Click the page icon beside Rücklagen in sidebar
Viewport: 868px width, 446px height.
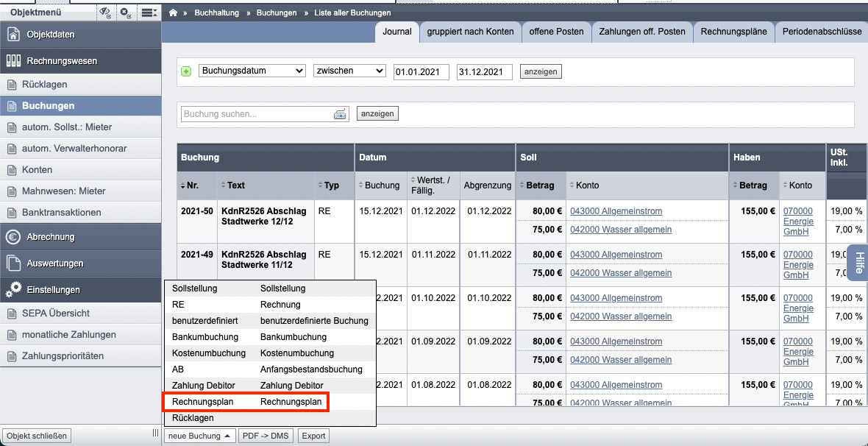click(12, 85)
